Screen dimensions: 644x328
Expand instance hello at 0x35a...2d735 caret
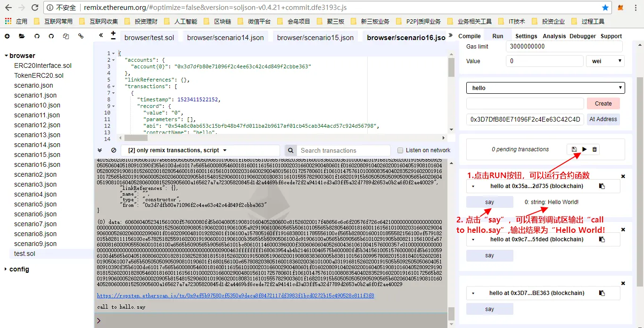coord(473,186)
